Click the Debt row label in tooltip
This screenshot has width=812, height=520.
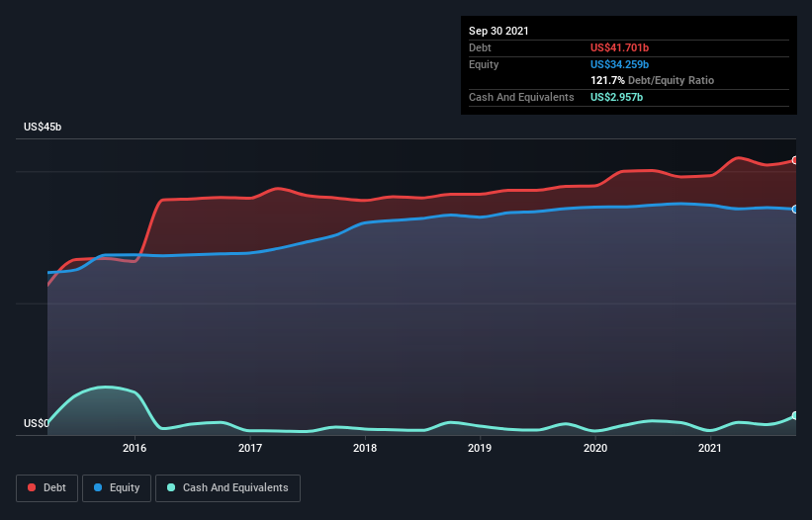coord(480,47)
